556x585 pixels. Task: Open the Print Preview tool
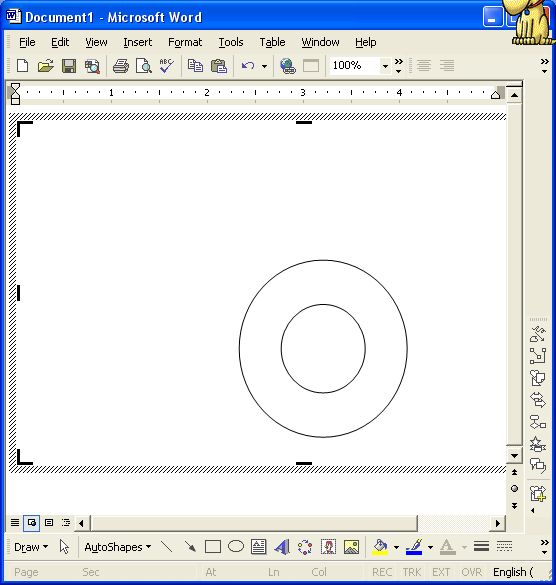click(x=144, y=66)
